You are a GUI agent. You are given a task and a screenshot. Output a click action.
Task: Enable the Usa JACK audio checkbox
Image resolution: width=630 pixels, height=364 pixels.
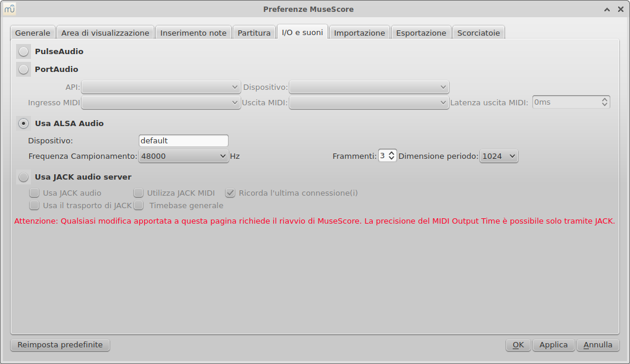pos(34,193)
